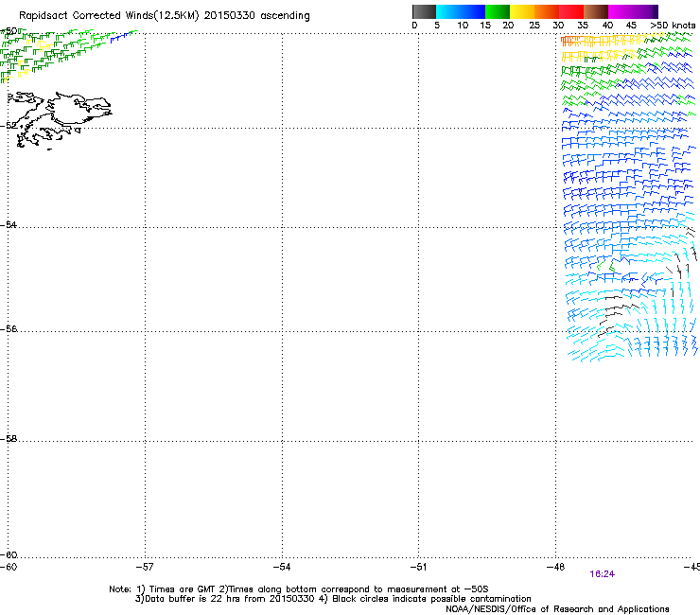This screenshot has height=615, width=700.
Task: Click the '-48' longitude axis label
Action: click(555, 567)
